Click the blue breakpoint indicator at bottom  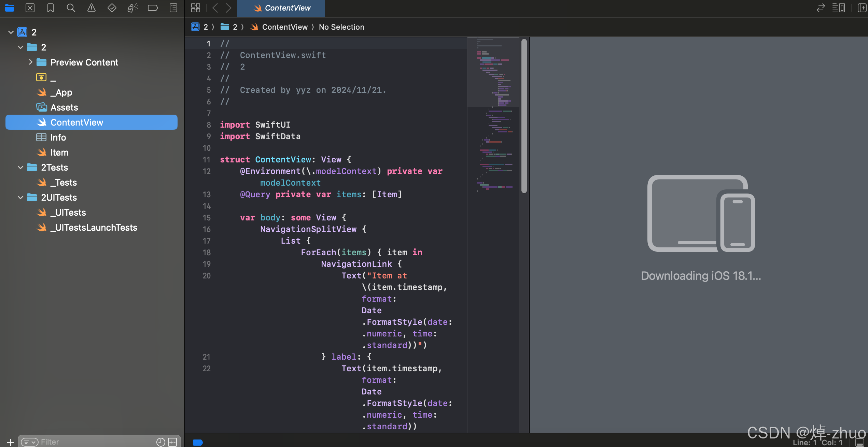198,442
